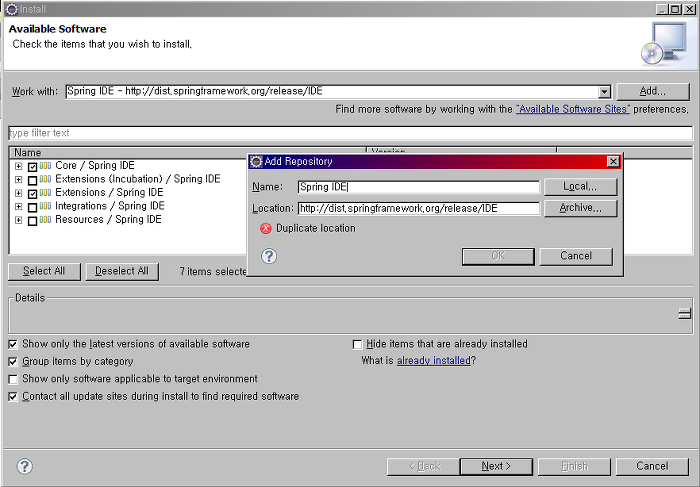This screenshot has width=700, height=487.
Task: Expand Integrations / Spring IDE tree node
Action: (x=18, y=207)
